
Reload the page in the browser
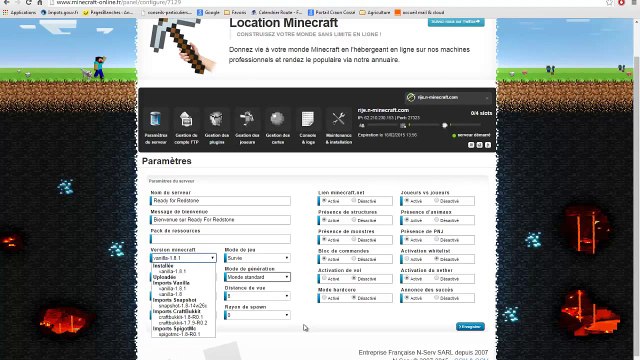[29, 2]
